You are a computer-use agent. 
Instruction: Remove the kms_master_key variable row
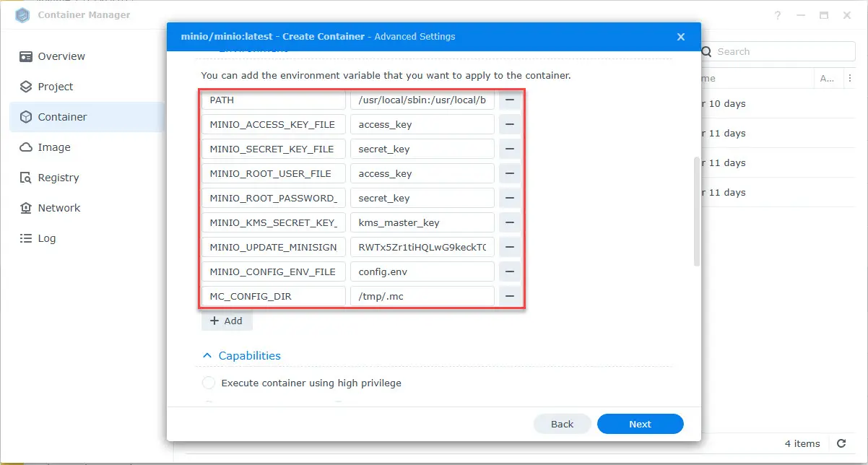click(510, 222)
